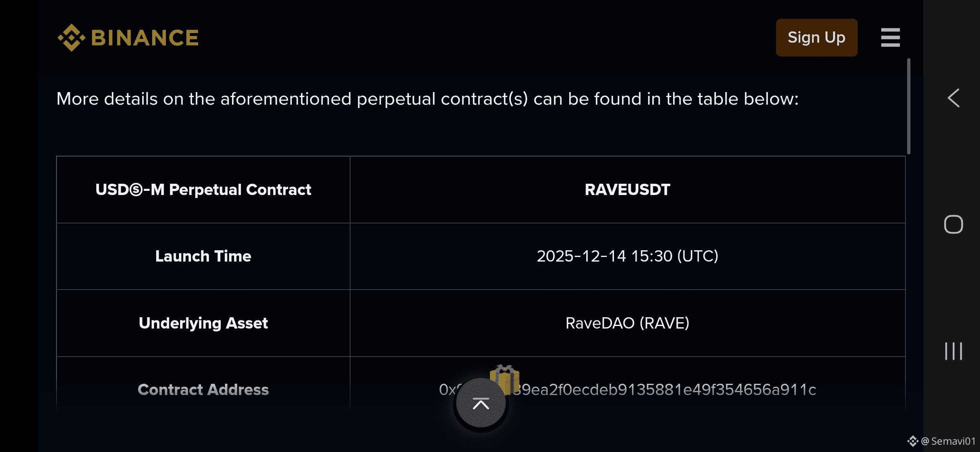Click the Contract Address row header
Viewport: 980px width, 452px height.
pos(203,390)
